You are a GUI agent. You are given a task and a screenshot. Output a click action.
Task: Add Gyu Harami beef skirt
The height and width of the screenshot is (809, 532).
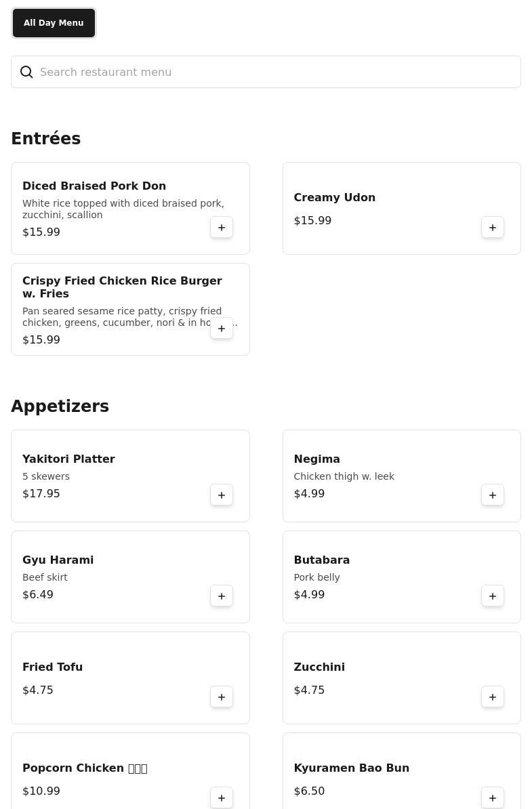point(222,596)
